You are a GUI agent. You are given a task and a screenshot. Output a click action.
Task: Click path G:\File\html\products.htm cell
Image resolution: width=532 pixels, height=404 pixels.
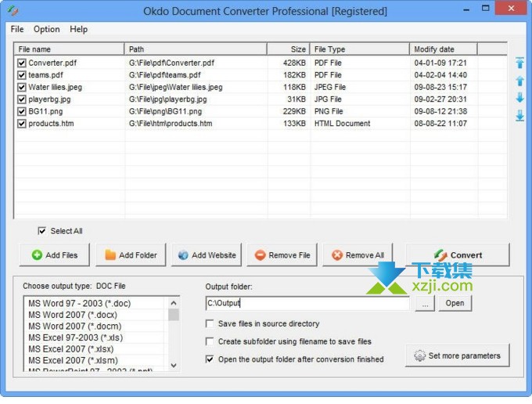coord(171,124)
